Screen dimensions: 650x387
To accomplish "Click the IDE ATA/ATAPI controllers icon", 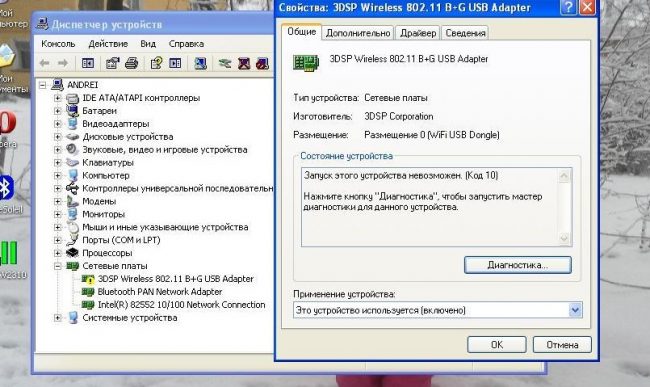I will point(73,98).
